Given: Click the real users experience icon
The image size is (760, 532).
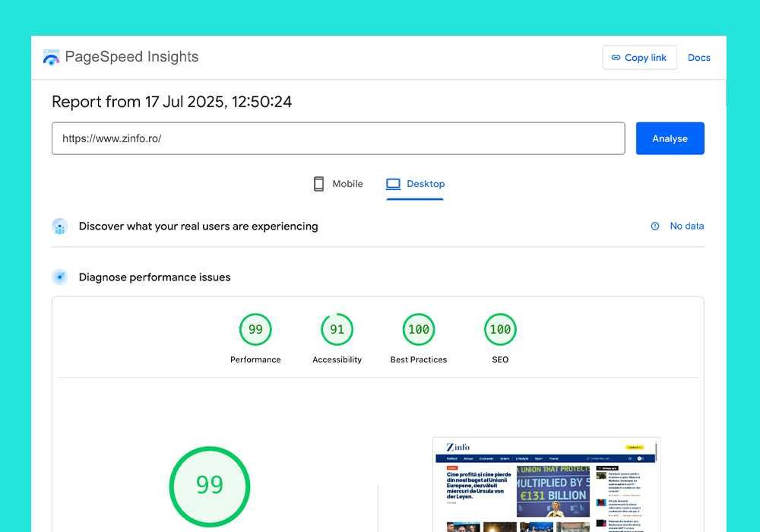Looking at the screenshot, I should click(x=59, y=226).
